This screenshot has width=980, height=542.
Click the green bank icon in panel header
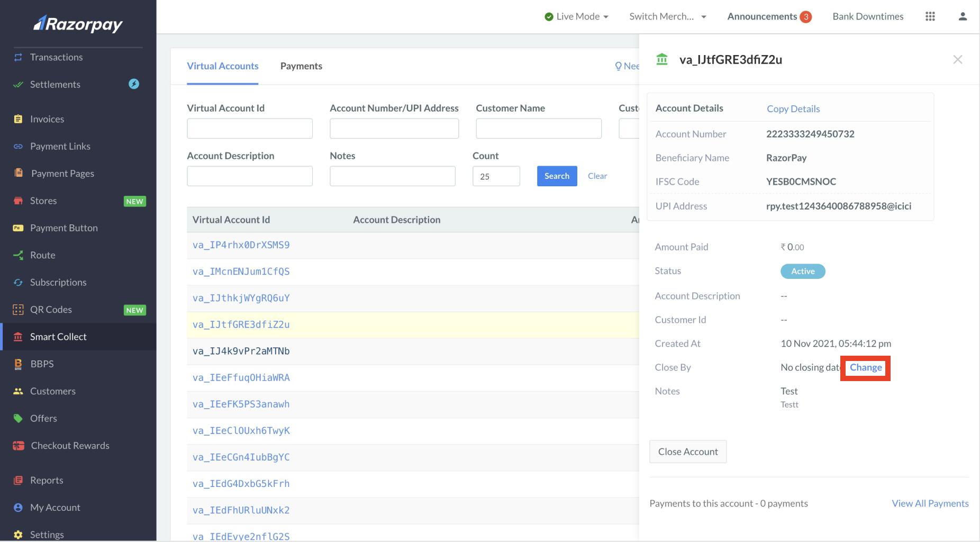click(662, 59)
